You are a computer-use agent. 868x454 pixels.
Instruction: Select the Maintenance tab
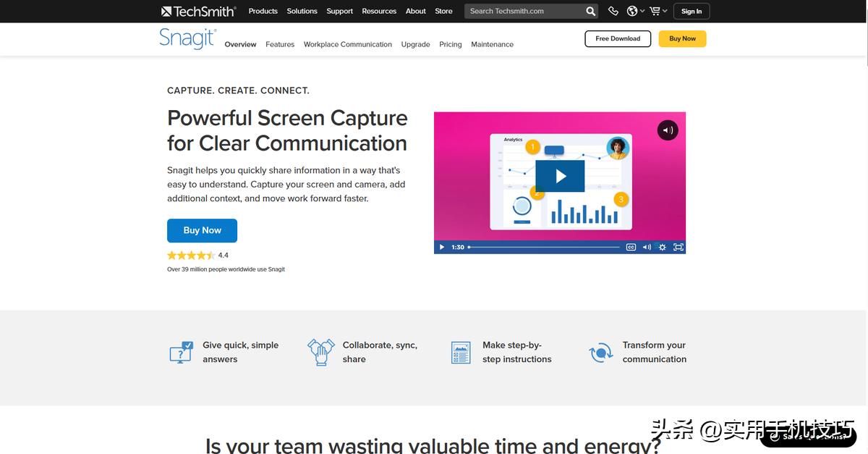coord(492,44)
